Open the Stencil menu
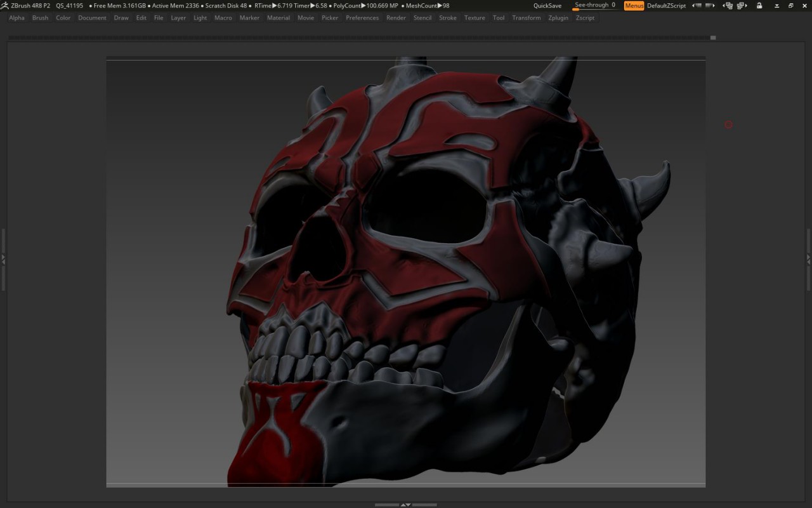Screen dimensions: 812x508 (422, 18)
